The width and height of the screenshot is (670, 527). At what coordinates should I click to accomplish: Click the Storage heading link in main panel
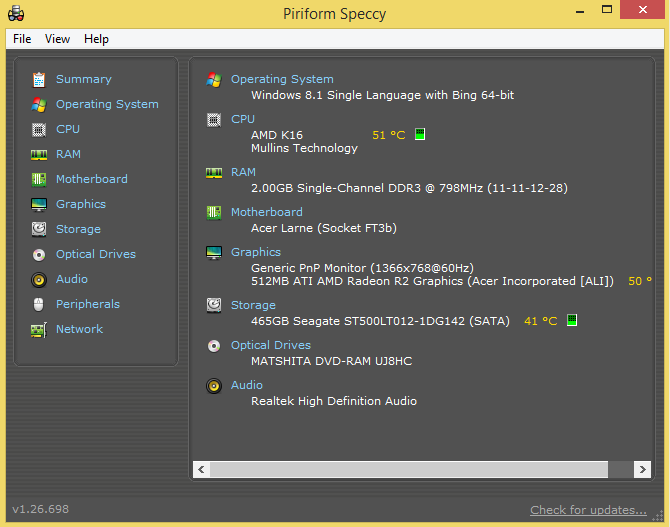(253, 305)
